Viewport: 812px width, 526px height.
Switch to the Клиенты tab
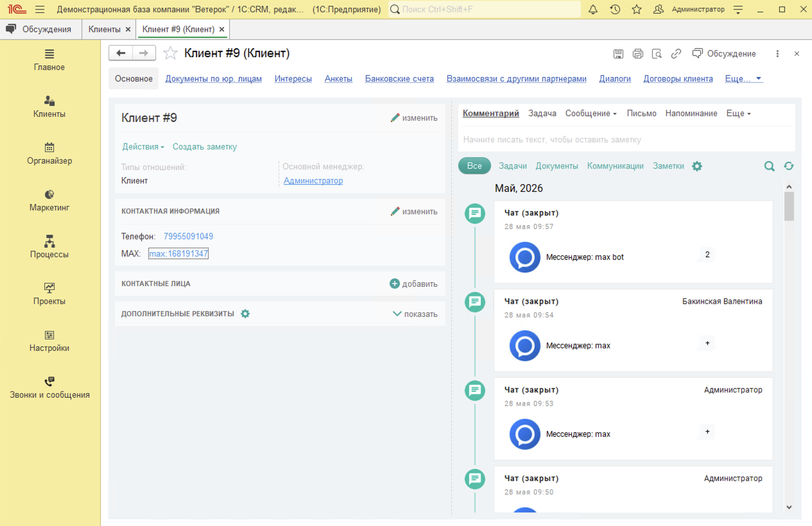(105, 29)
